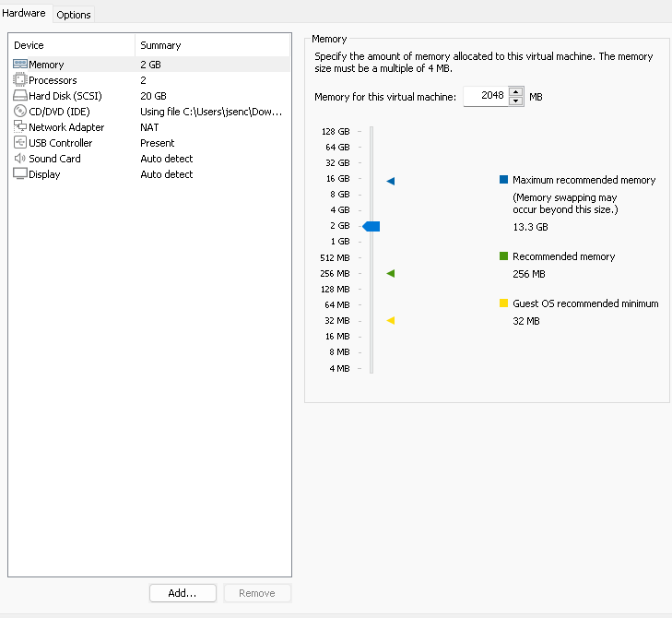The image size is (672, 618).
Task: Select the Sound Card row label
Action: pos(54,159)
